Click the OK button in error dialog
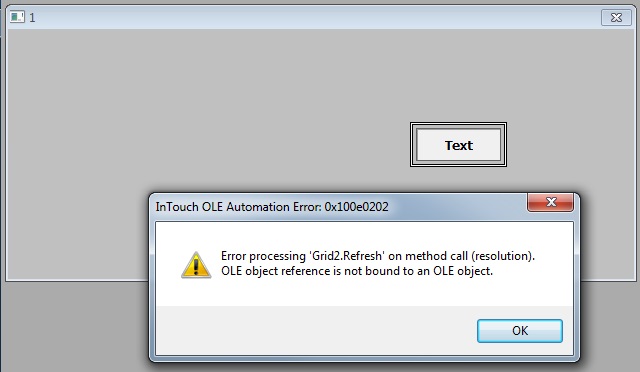640x372 pixels. [520, 331]
